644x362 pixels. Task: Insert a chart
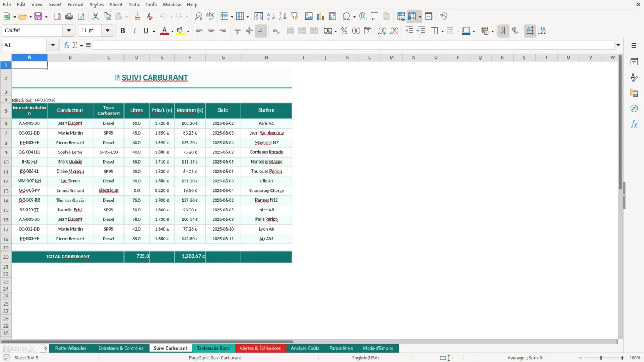(x=321, y=17)
